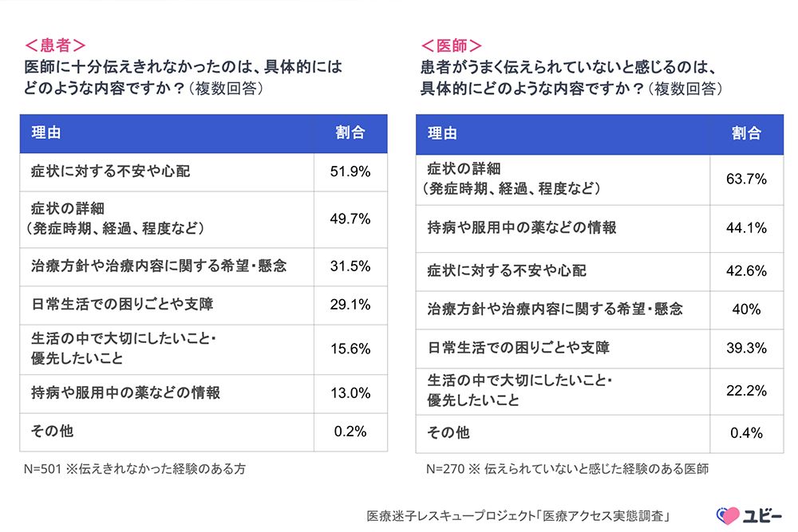Select the 51.9% value cell
Screen dimensions: 798x532
(350, 172)
